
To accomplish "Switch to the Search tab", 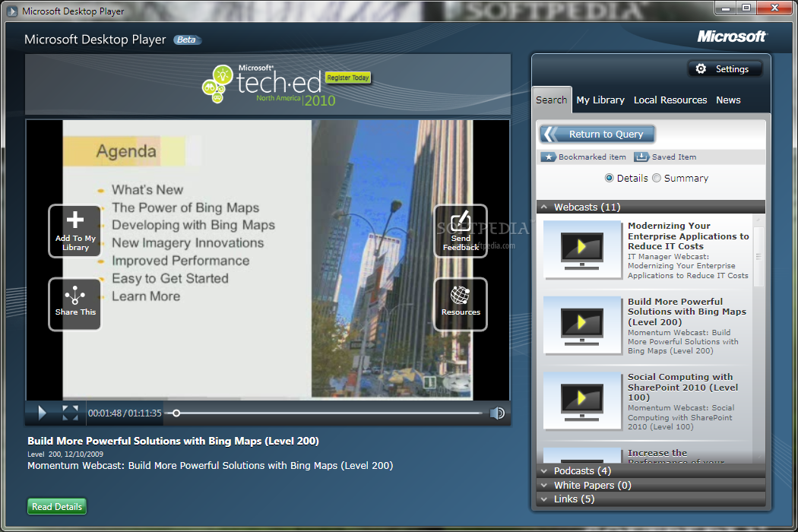I will pyautogui.click(x=551, y=100).
